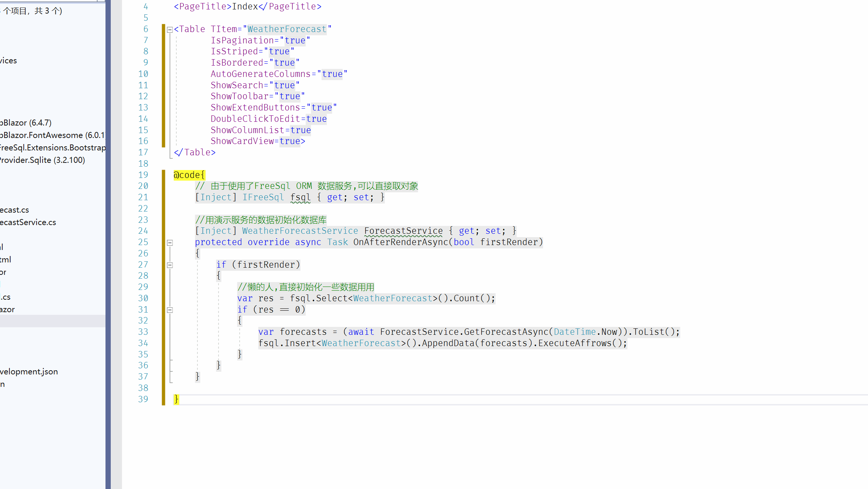868x489 pixels.
Task: Collapse the if (res == 0) block
Action: 170,310
